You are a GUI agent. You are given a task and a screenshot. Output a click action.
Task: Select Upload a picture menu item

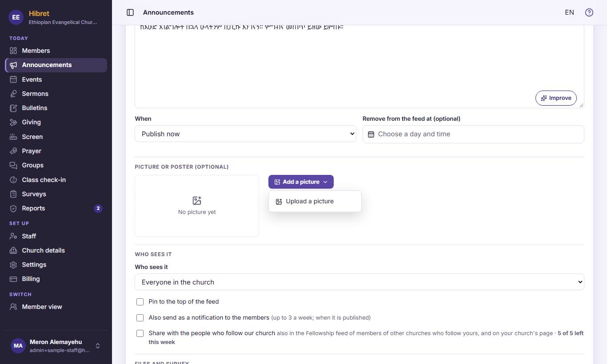pos(315,202)
